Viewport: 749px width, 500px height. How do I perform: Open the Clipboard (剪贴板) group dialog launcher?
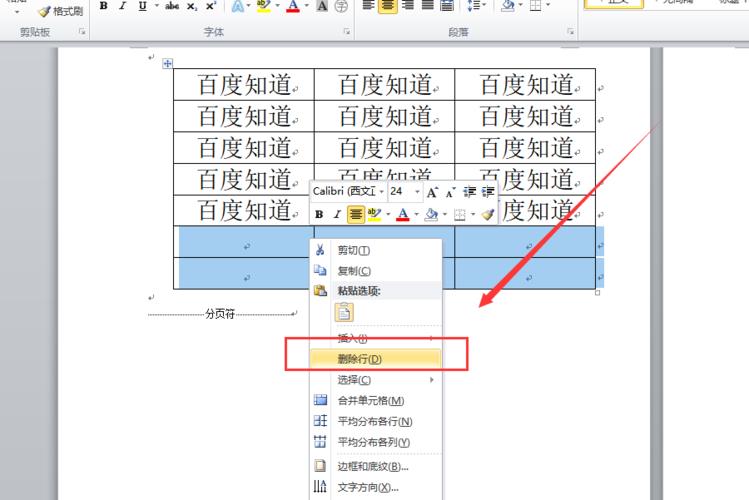(82, 32)
